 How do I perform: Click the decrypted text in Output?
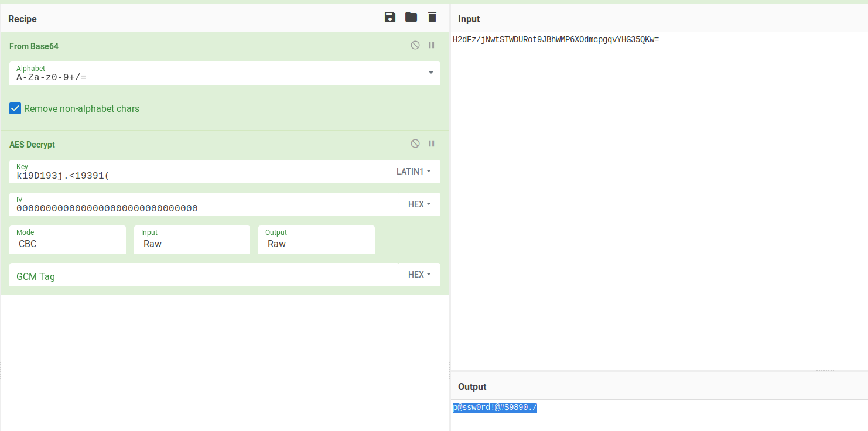pos(494,408)
